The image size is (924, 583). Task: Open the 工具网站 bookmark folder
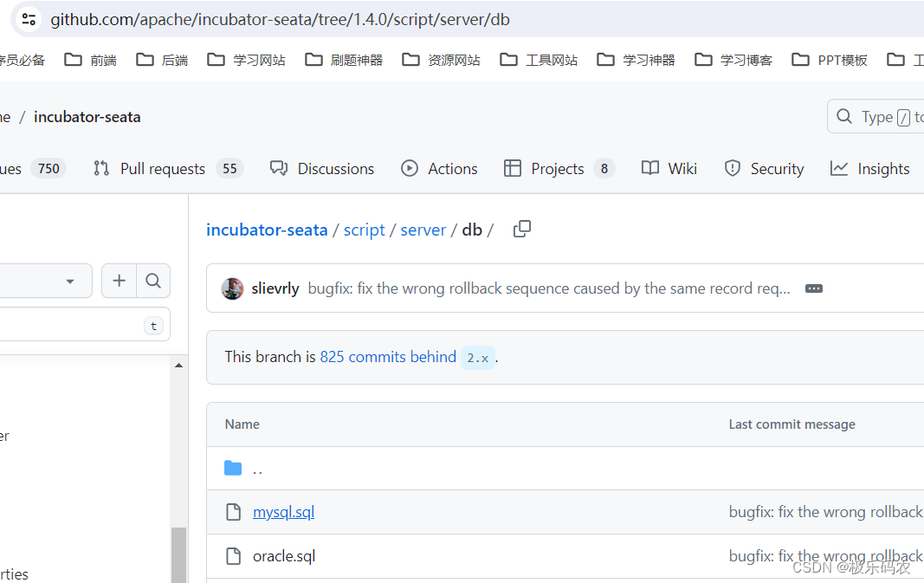(539, 60)
